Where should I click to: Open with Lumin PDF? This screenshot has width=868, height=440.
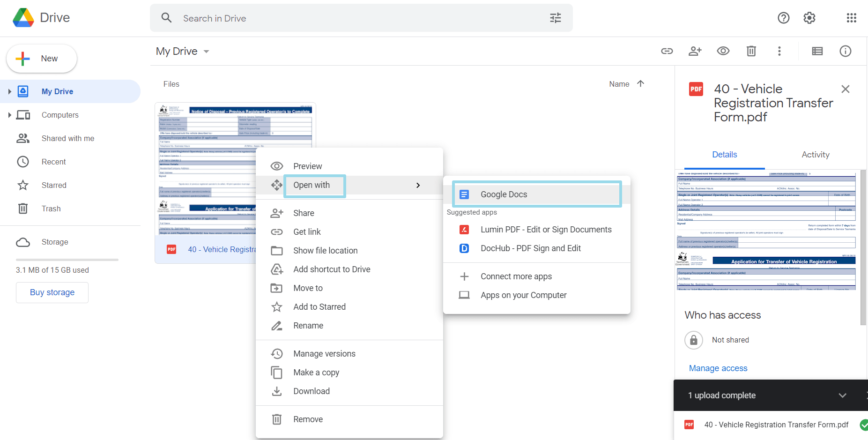pyautogui.click(x=537, y=230)
